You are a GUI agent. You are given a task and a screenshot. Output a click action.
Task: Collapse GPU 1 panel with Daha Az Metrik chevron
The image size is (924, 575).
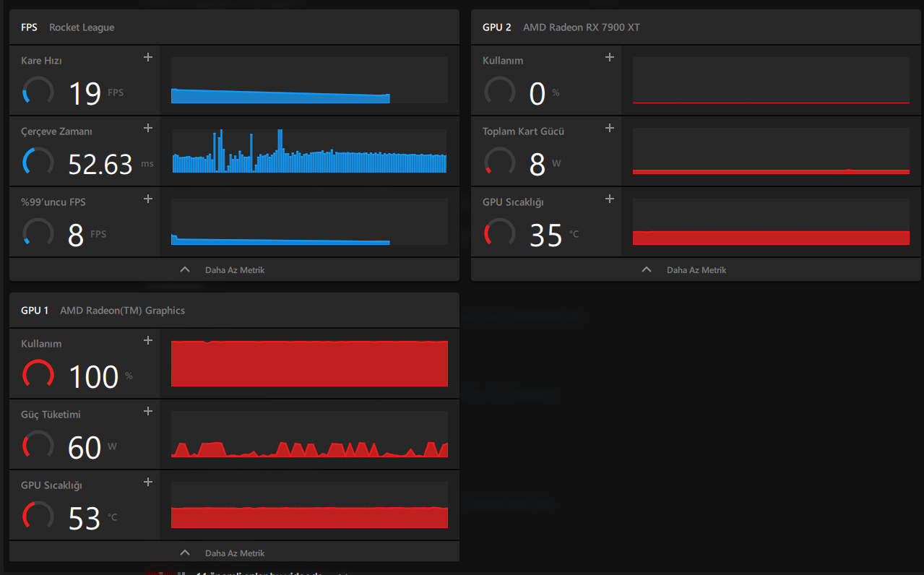click(x=185, y=553)
